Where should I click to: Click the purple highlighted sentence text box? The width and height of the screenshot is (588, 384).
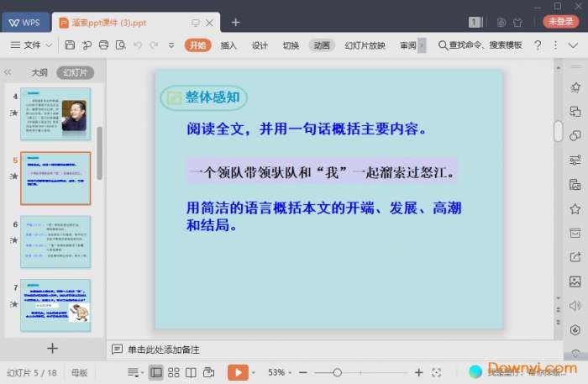(322, 172)
